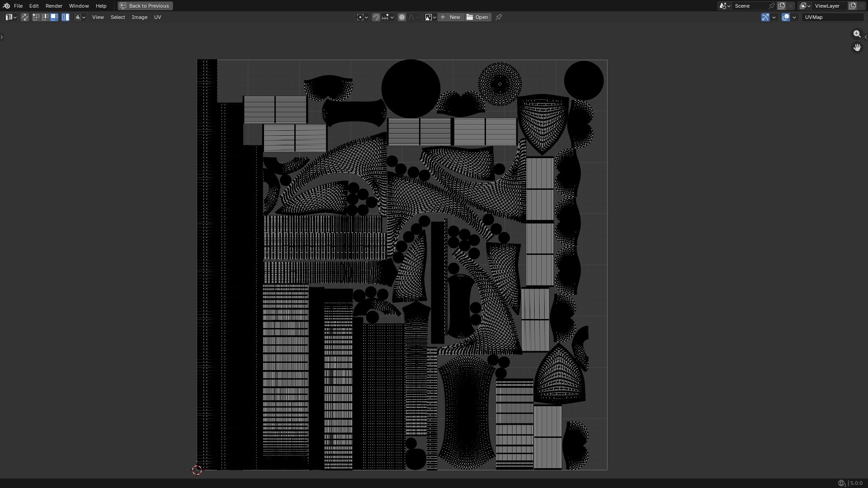
Task: Select vertex selection mode
Action: point(36,17)
